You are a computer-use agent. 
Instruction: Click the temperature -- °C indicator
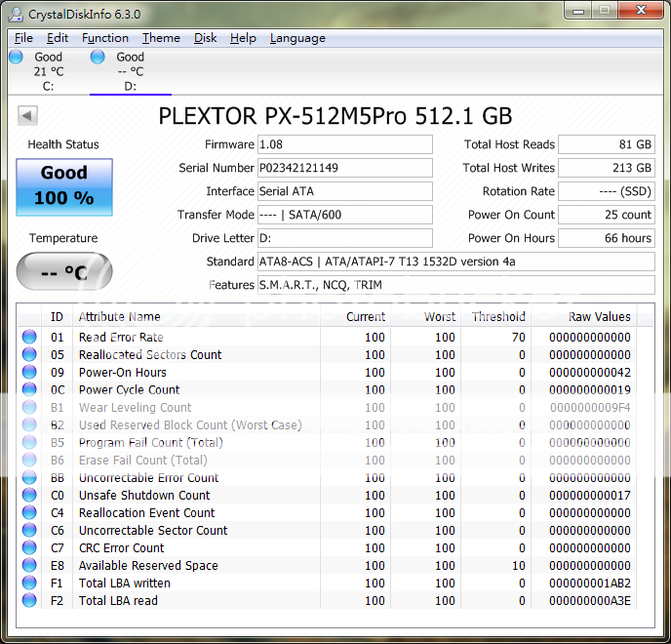[x=64, y=271]
